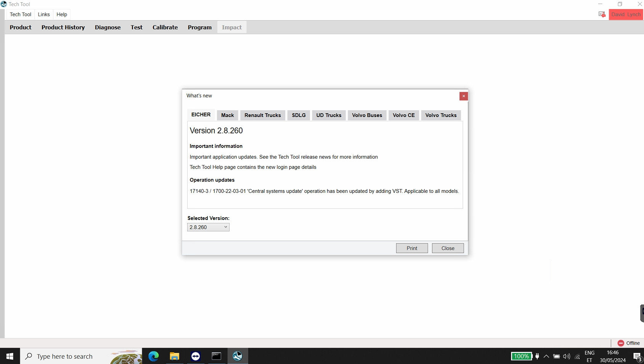Click the Tech Tool taskbar icon
Viewport: 644px width, 364px height.
point(238,356)
